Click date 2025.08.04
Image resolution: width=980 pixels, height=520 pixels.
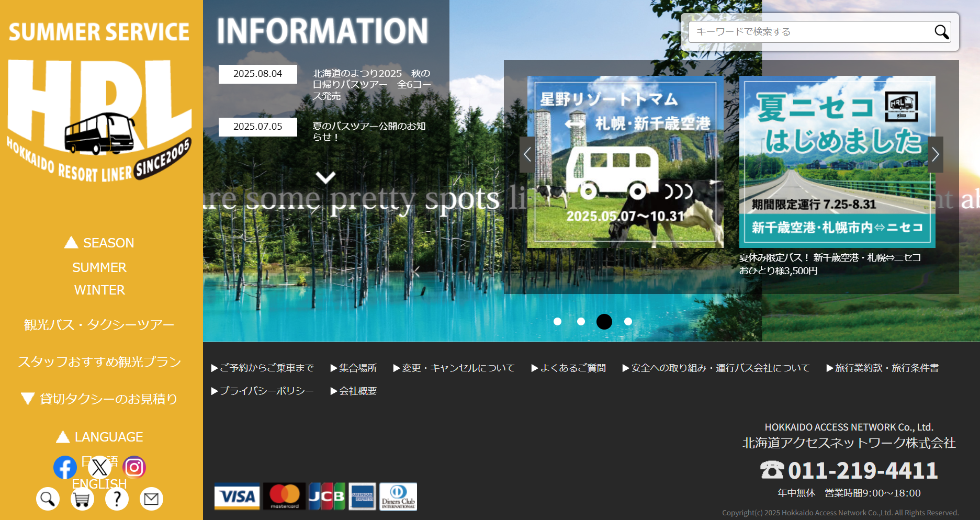[257, 74]
